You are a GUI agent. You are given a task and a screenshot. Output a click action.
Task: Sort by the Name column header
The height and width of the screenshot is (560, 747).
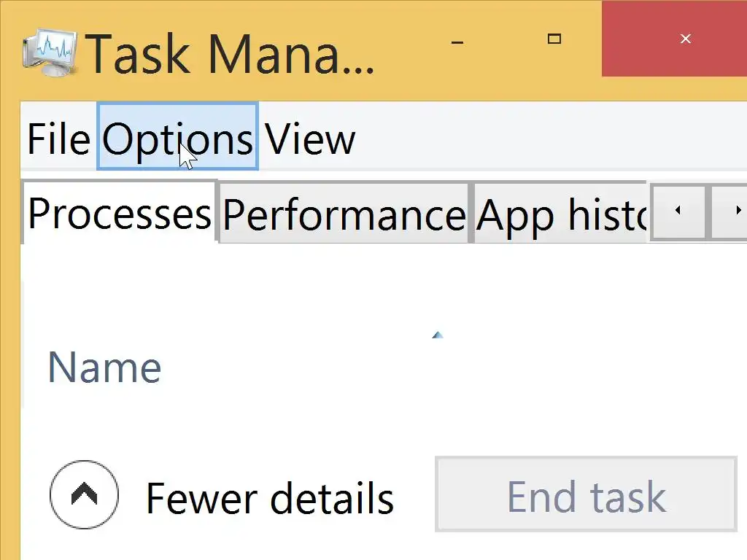click(104, 367)
